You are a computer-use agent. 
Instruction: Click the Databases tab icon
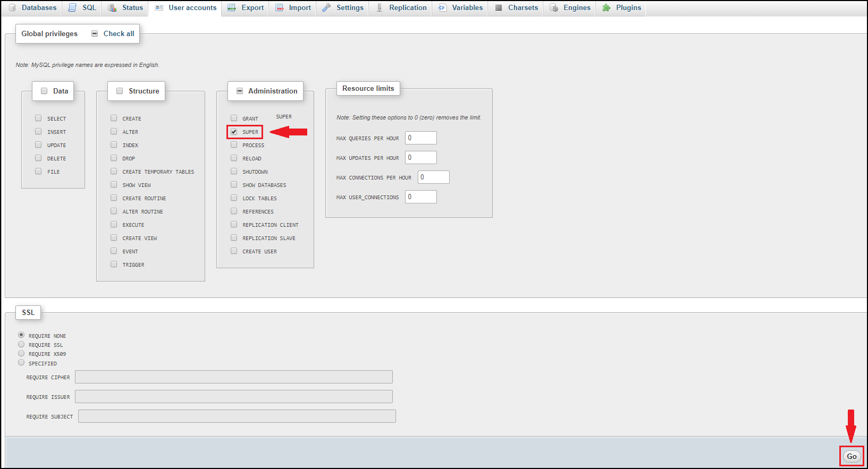pyautogui.click(x=12, y=8)
